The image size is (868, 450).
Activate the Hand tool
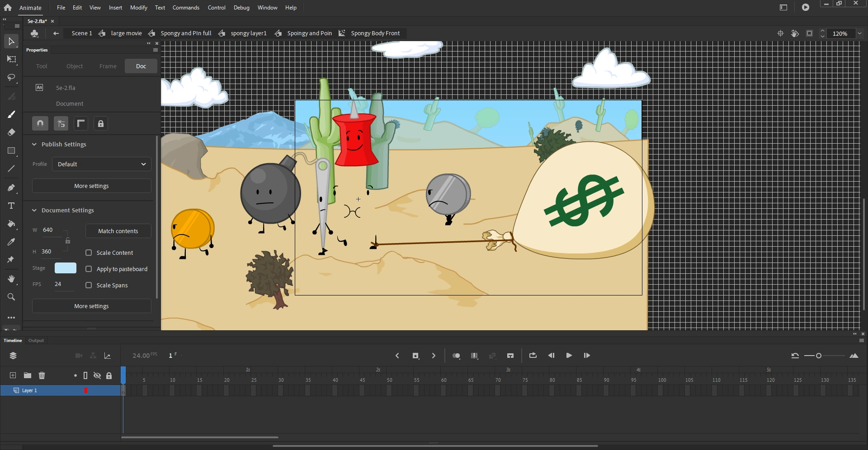pos(11,278)
